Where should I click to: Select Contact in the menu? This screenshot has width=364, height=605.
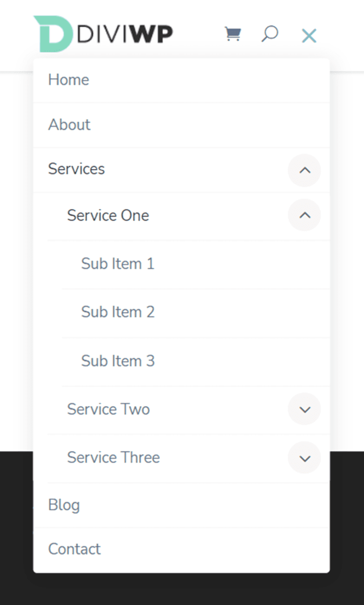[x=74, y=548]
